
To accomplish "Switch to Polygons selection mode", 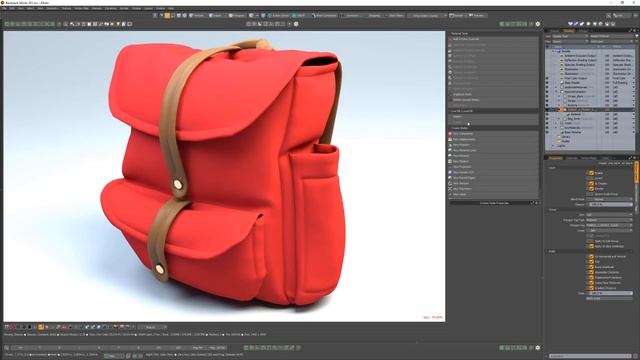I will pos(237,16).
